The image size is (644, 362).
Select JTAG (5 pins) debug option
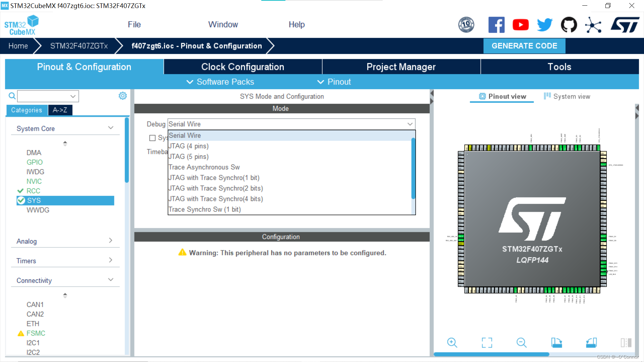pyautogui.click(x=189, y=157)
